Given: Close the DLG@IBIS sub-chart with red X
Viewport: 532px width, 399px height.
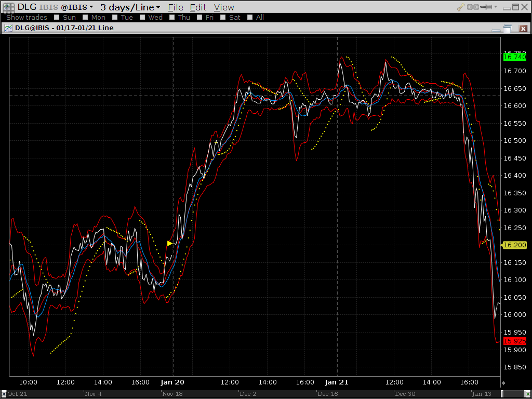Looking at the screenshot, I should coord(523,29).
